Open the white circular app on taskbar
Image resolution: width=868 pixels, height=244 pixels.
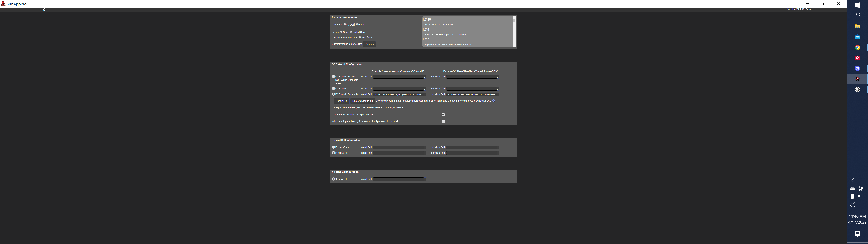tap(857, 89)
